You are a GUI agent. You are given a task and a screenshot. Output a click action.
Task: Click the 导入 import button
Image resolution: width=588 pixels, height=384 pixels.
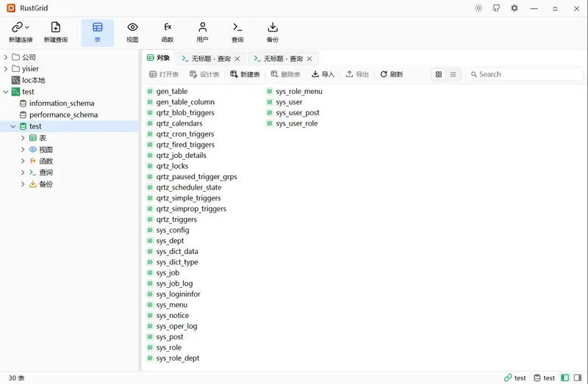(323, 74)
